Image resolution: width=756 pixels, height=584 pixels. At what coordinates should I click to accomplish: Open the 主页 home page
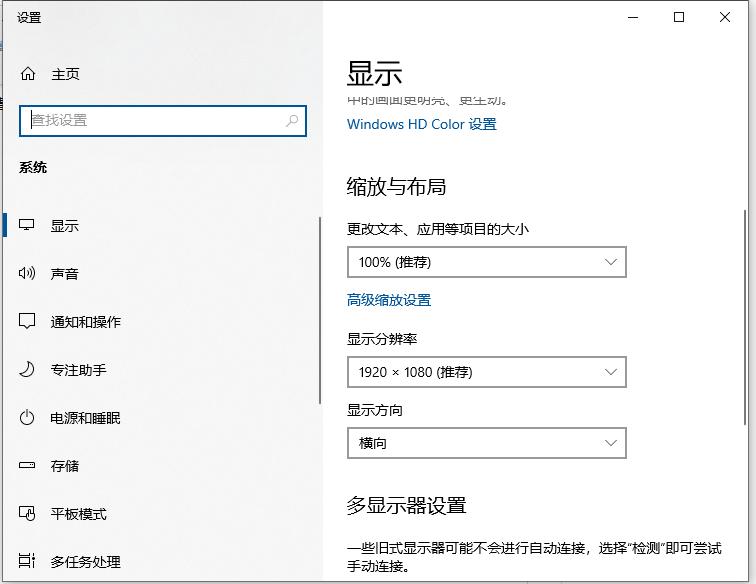66,74
